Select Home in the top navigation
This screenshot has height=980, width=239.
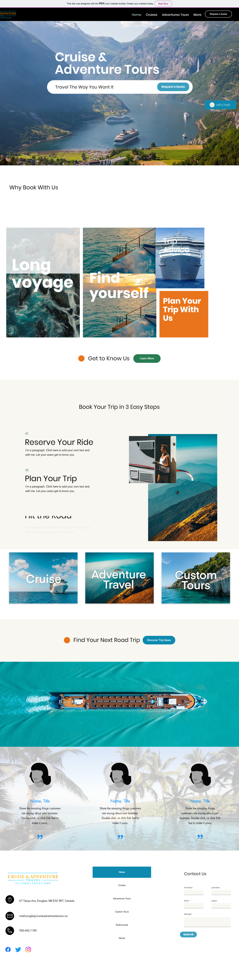point(136,15)
